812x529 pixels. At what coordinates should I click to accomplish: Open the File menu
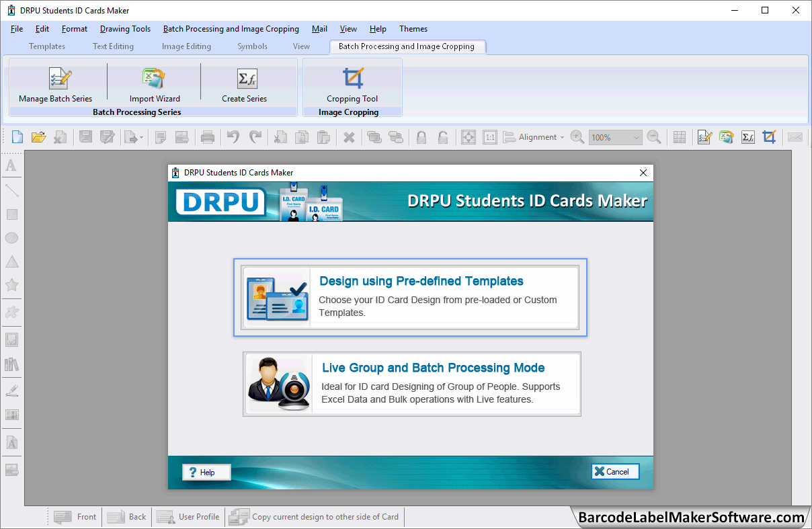click(x=17, y=29)
